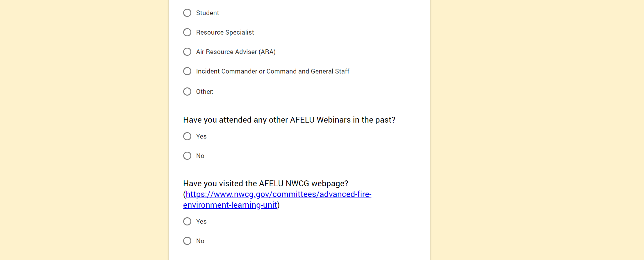This screenshot has width=644, height=260.
Task: Select Yes radio for visited NWCG webpage
Action: tap(187, 221)
